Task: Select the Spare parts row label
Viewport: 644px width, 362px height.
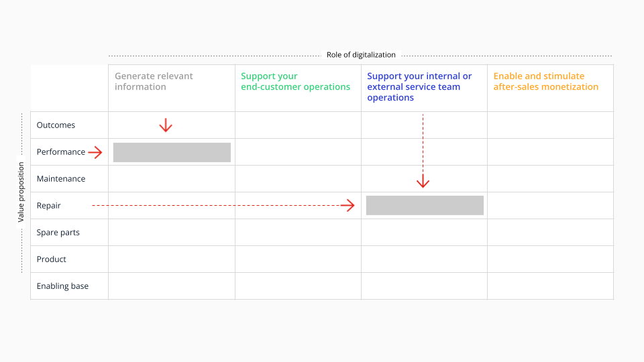Action: point(58,233)
